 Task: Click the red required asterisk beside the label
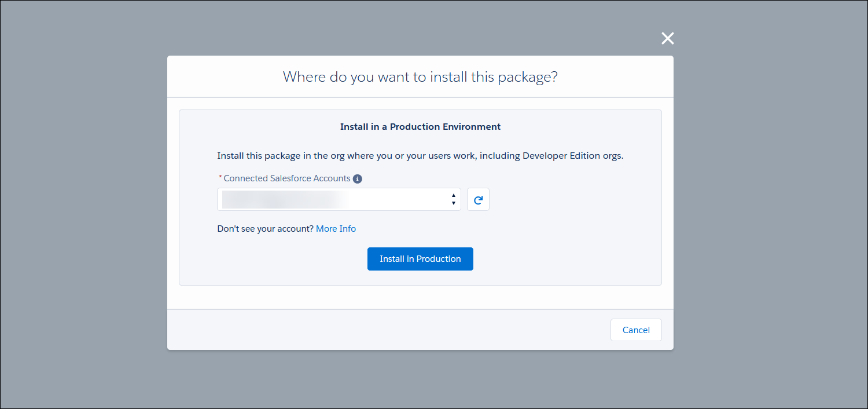220,177
